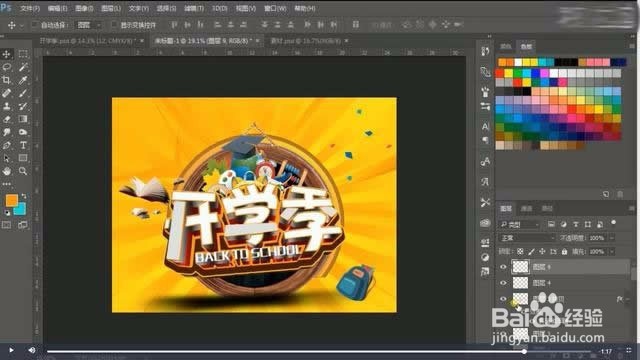Select the Brush tool

[x=23, y=93]
